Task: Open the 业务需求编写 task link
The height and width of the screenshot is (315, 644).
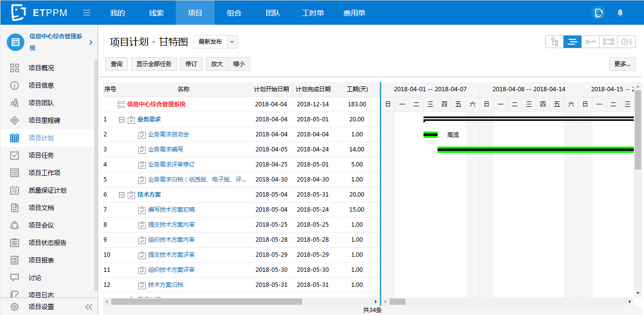Action: click(x=166, y=149)
